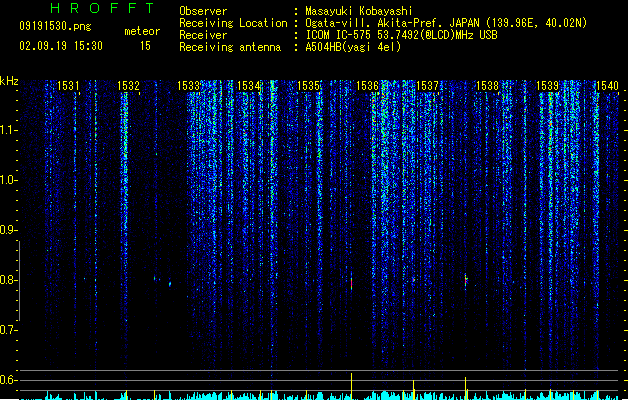Screen dimensions: 629x400
Task: Click the 1.1 frequency axis label
Action: click(8, 130)
